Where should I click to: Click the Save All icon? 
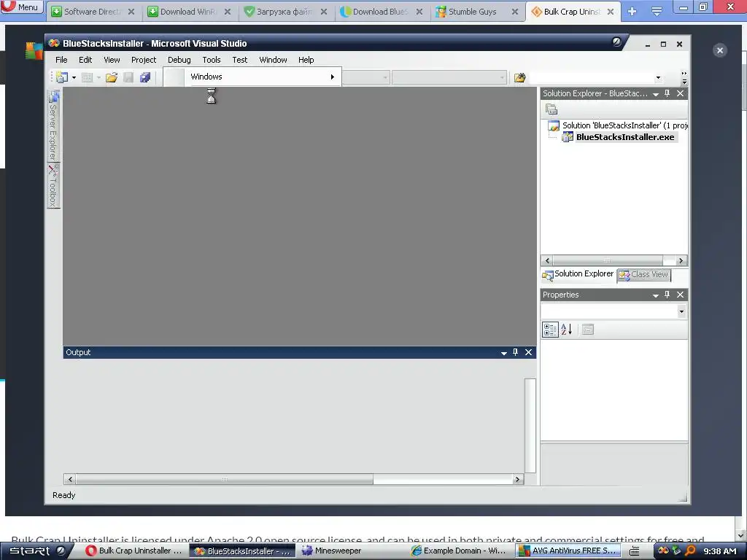click(145, 77)
